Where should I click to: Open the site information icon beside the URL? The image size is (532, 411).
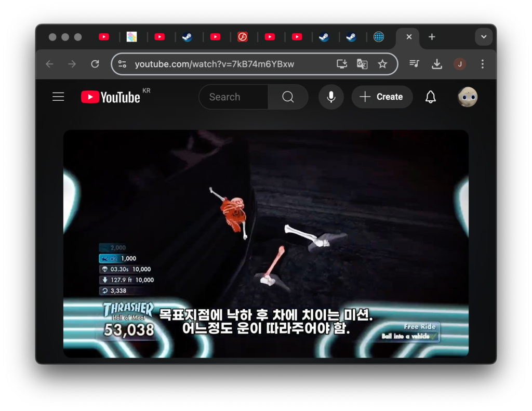122,64
